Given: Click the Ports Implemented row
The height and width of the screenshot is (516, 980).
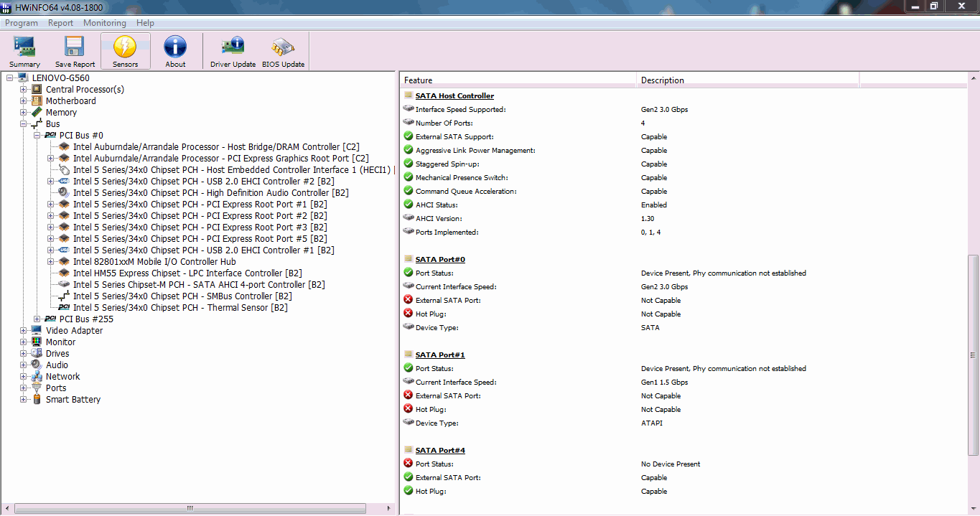Looking at the screenshot, I should point(682,233).
